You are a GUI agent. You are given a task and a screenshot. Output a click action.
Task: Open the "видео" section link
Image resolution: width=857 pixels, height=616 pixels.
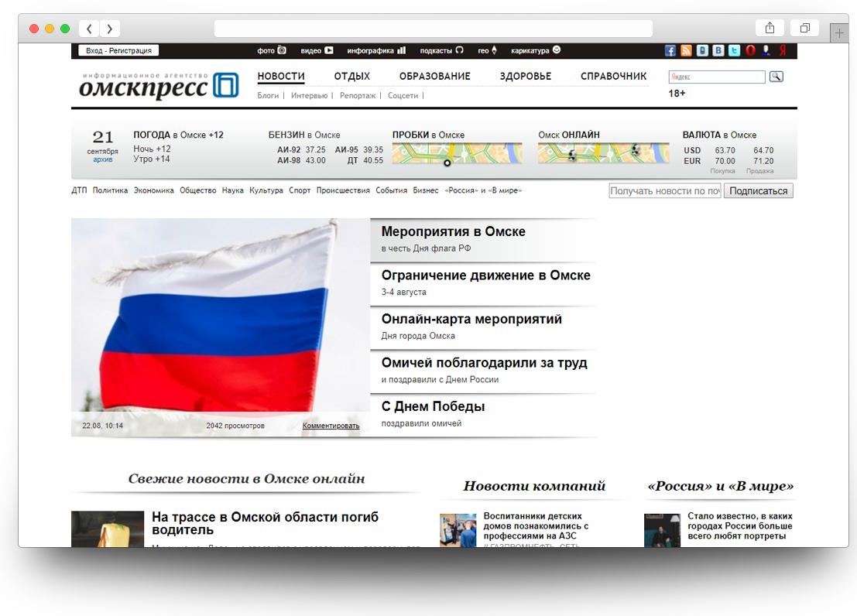tap(317, 51)
